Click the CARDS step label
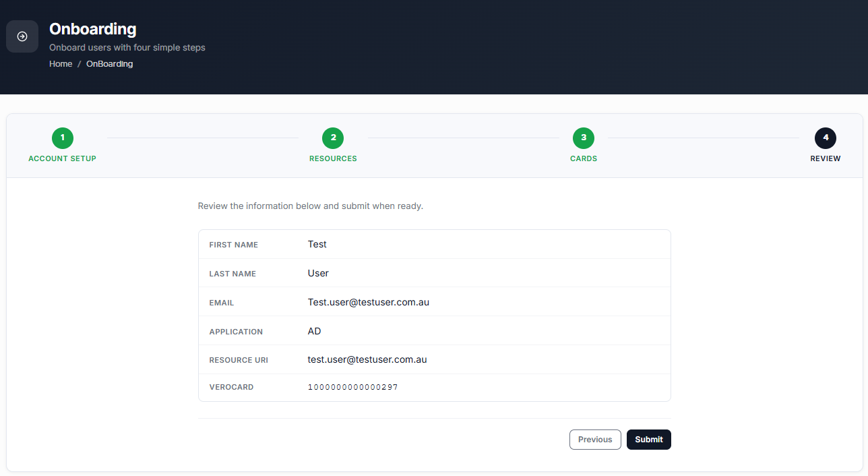 tap(584, 159)
